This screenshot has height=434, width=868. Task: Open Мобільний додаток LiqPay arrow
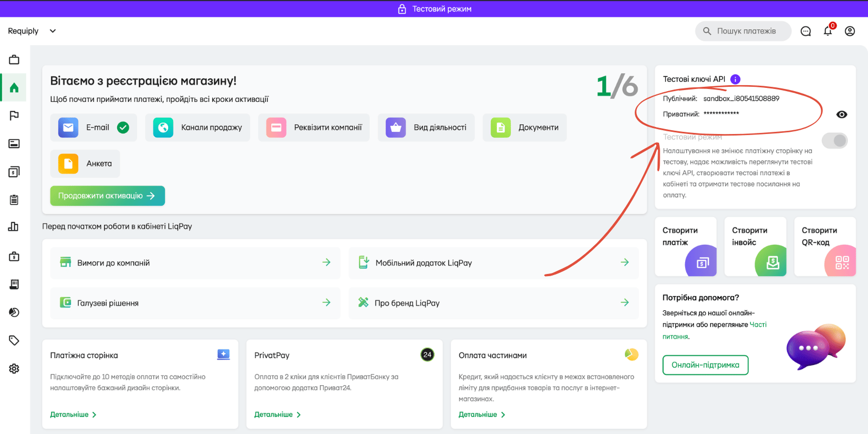point(625,263)
